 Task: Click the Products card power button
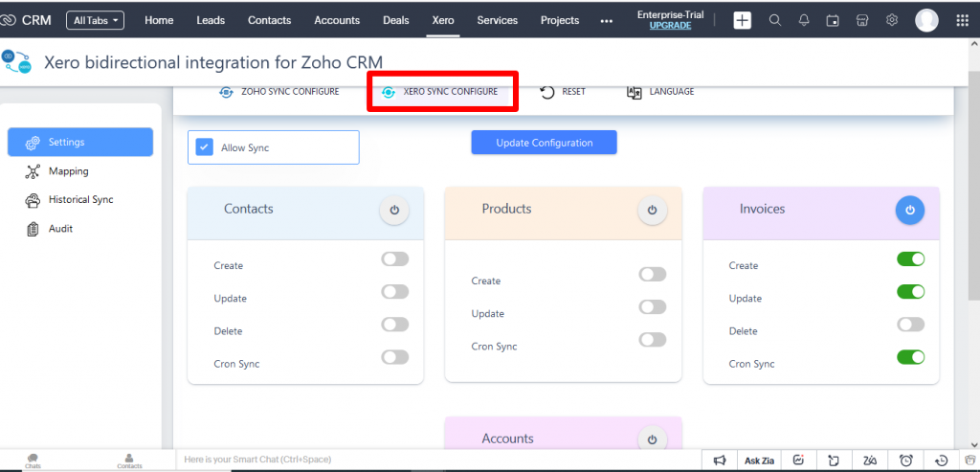tap(653, 210)
